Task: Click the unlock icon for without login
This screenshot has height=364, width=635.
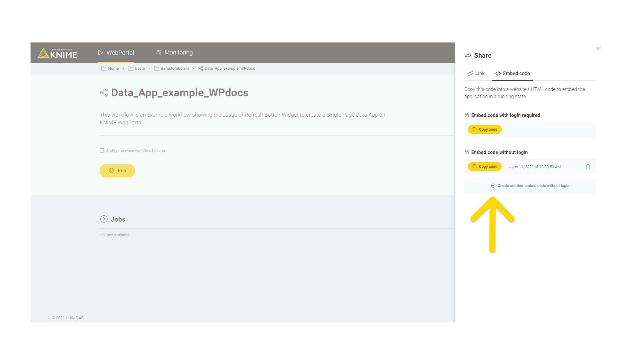Action: pyautogui.click(x=467, y=152)
